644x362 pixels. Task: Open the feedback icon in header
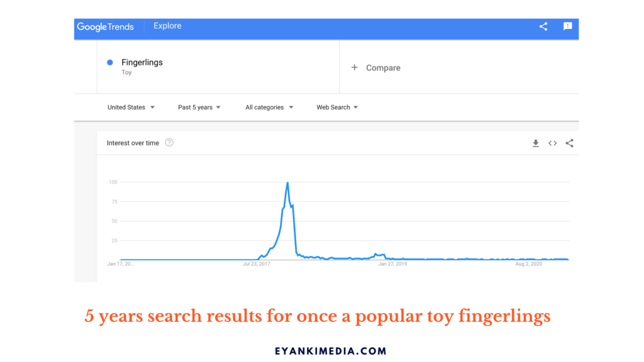(568, 26)
